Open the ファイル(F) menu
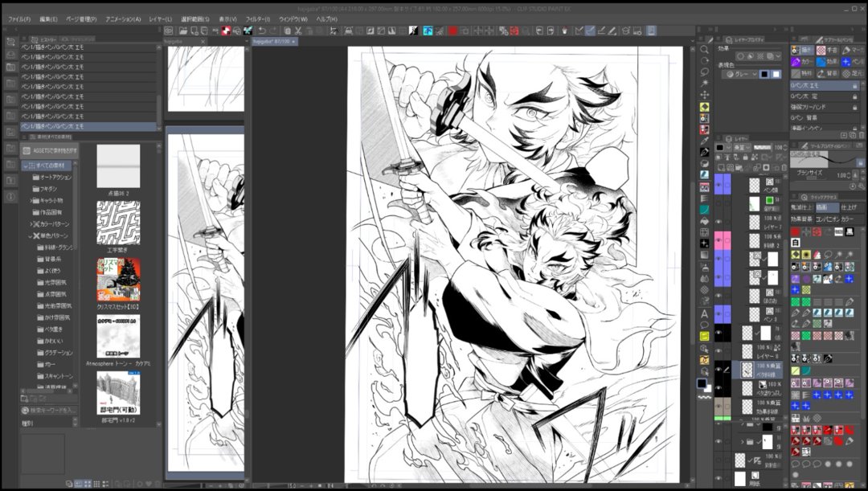 [18, 18]
